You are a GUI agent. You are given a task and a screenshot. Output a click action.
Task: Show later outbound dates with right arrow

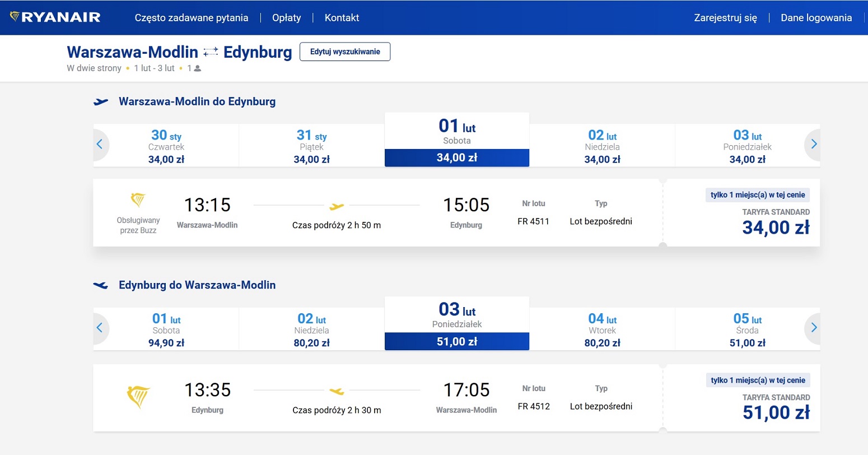[x=814, y=144]
